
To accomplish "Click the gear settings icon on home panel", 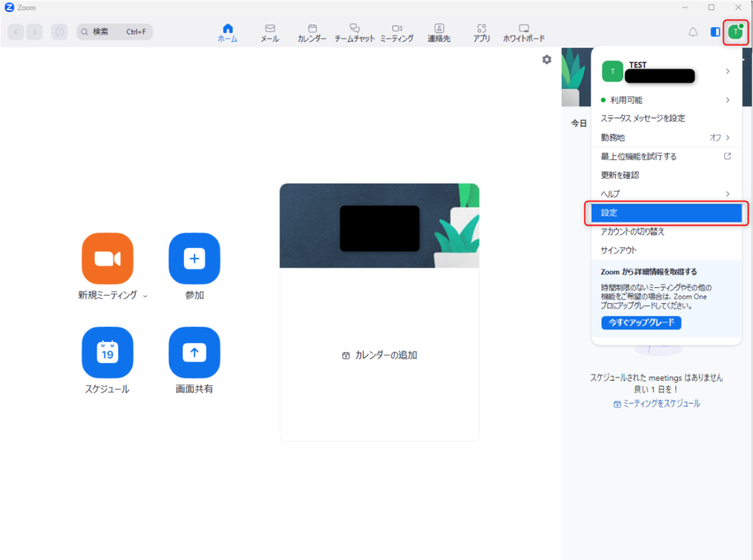I will (x=547, y=59).
